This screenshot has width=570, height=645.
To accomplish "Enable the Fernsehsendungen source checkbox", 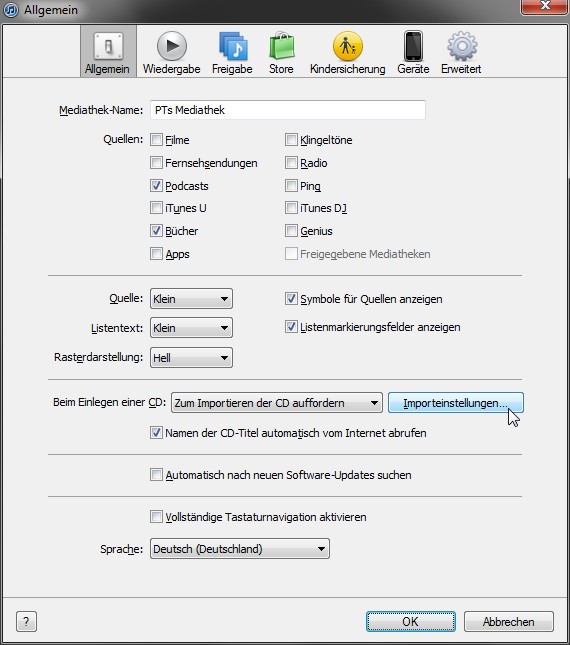I will tap(156, 163).
